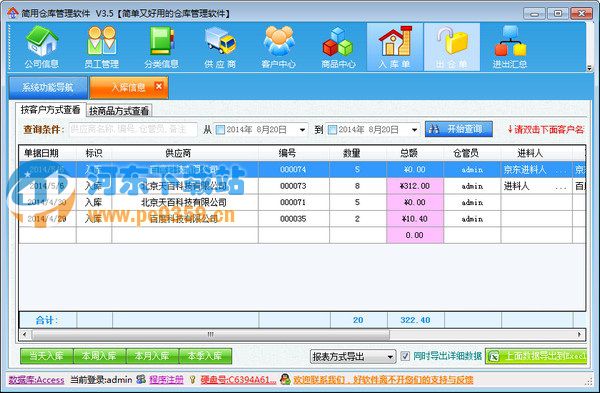Sort by 标识 column header
600x393 pixels.
94,153
